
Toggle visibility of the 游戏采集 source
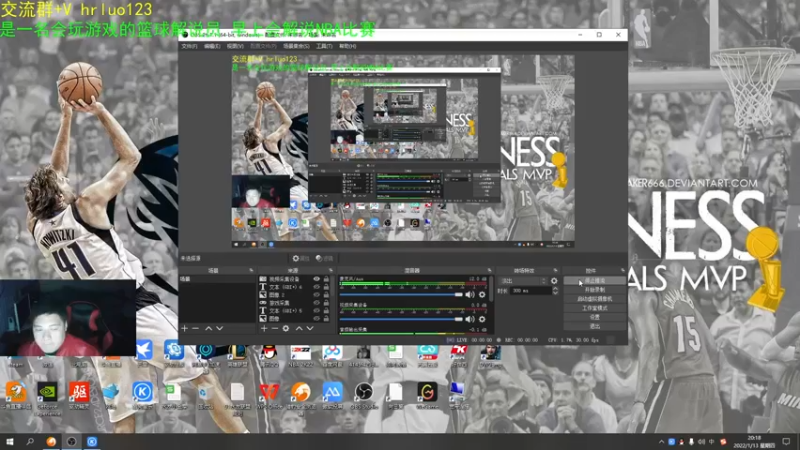316,303
